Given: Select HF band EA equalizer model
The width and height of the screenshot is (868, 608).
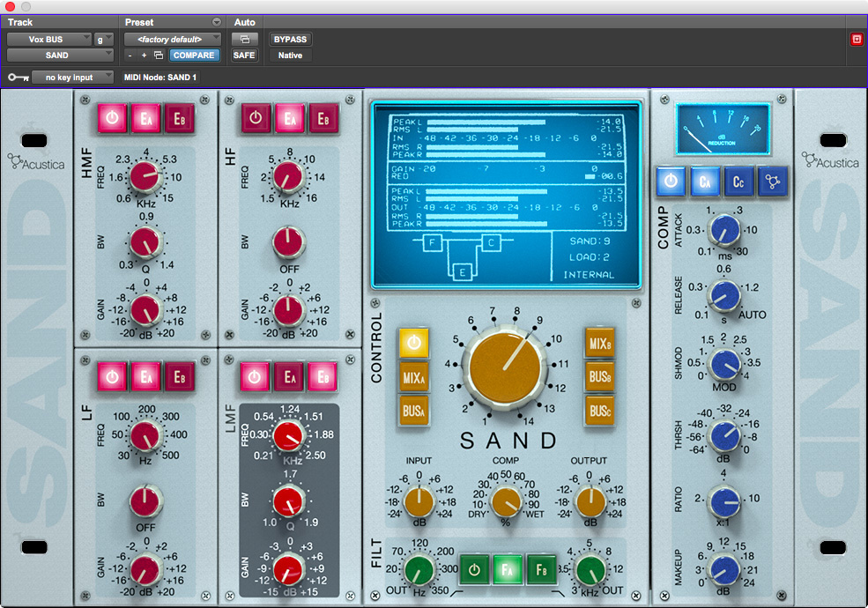Looking at the screenshot, I should point(290,118).
